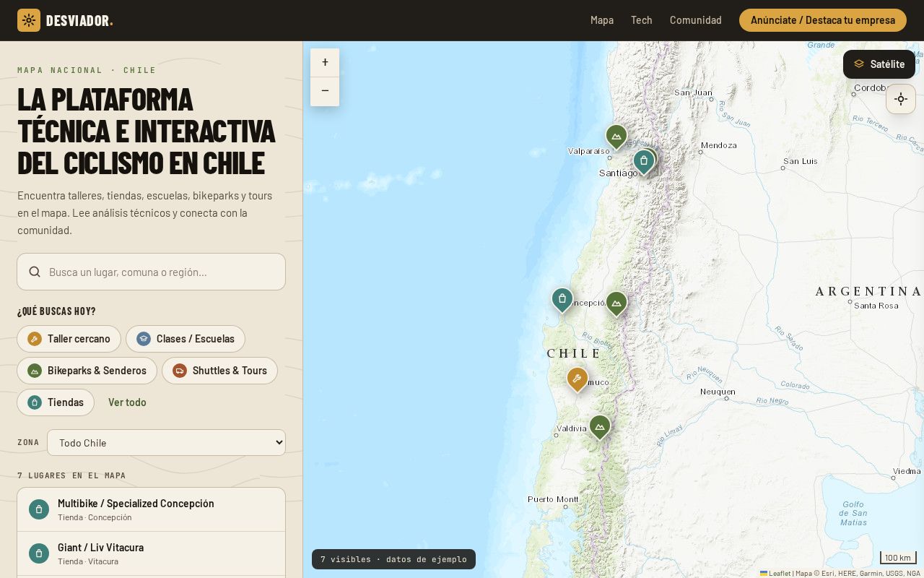924x578 pixels.
Task: Click the shop icon beside Multibike / Specialized Concepción
Action: (39, 509)
